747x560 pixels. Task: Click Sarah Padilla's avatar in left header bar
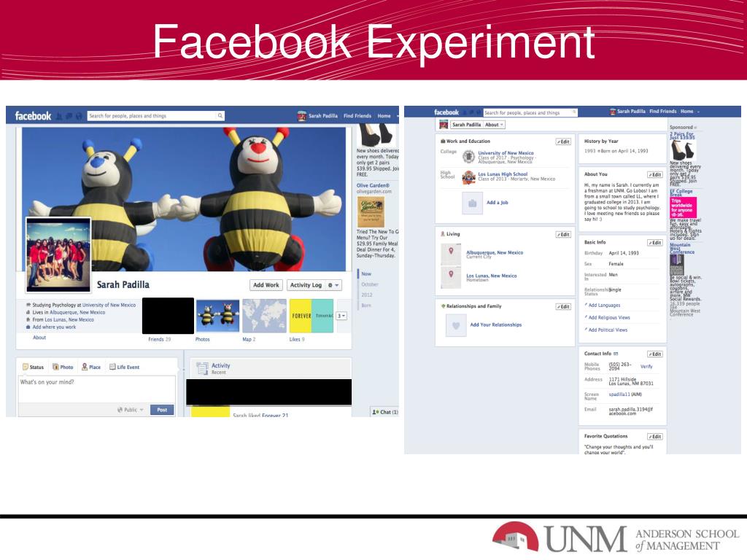click(x=301, y=116)
